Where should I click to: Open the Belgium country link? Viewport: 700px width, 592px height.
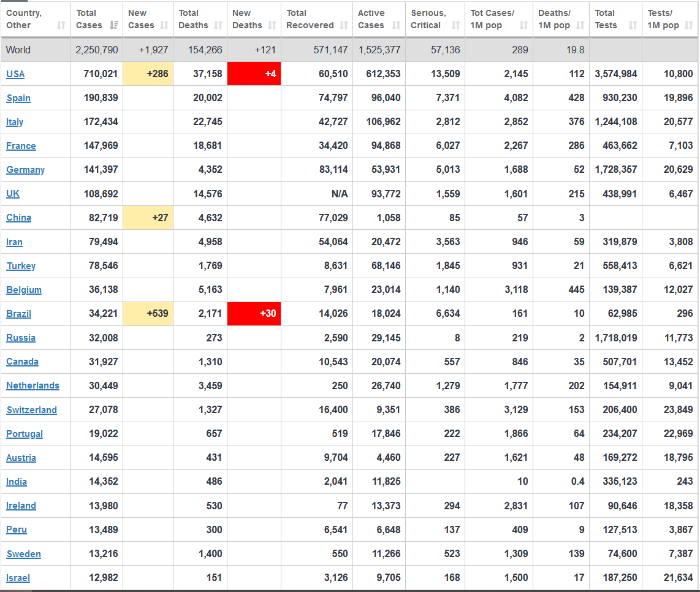(24, 290)
